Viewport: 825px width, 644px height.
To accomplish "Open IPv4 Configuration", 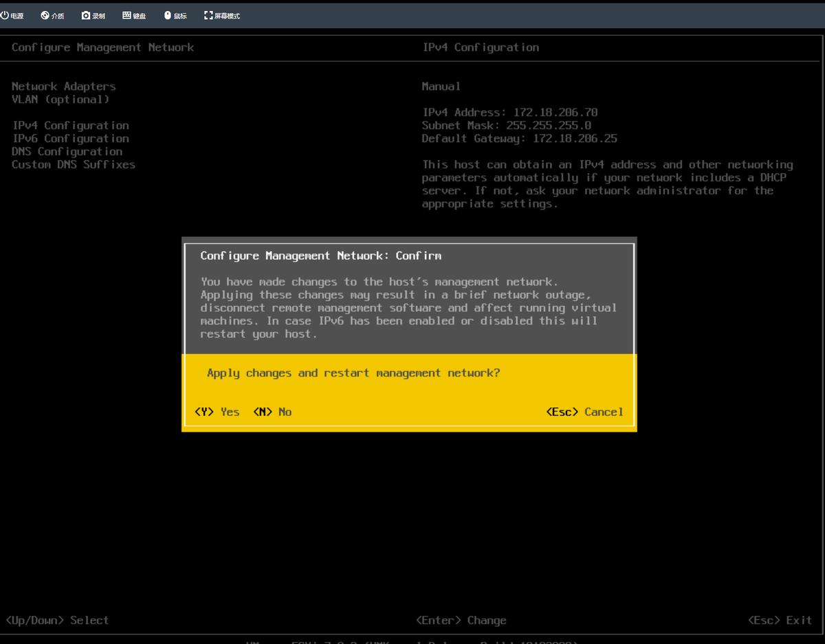I will coord(70,125).
